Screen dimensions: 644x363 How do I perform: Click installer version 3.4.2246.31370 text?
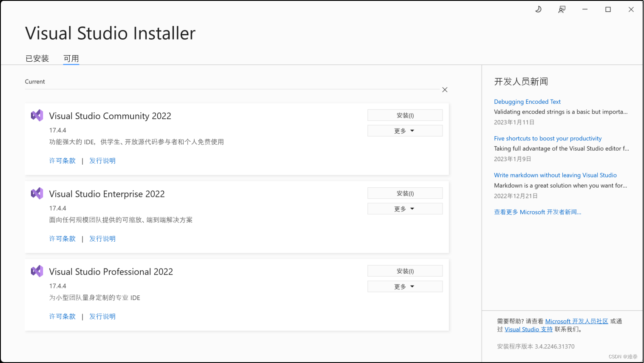pos(536,346)
